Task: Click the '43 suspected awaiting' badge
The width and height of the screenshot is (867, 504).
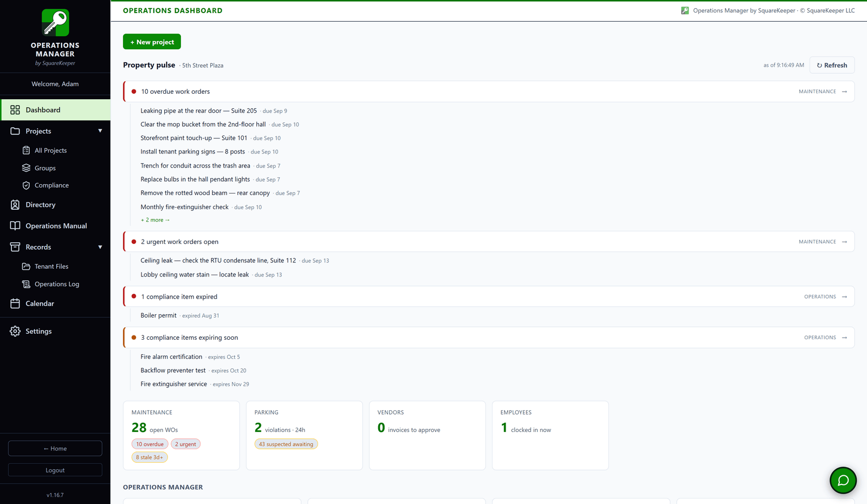Action: [286, 444]
